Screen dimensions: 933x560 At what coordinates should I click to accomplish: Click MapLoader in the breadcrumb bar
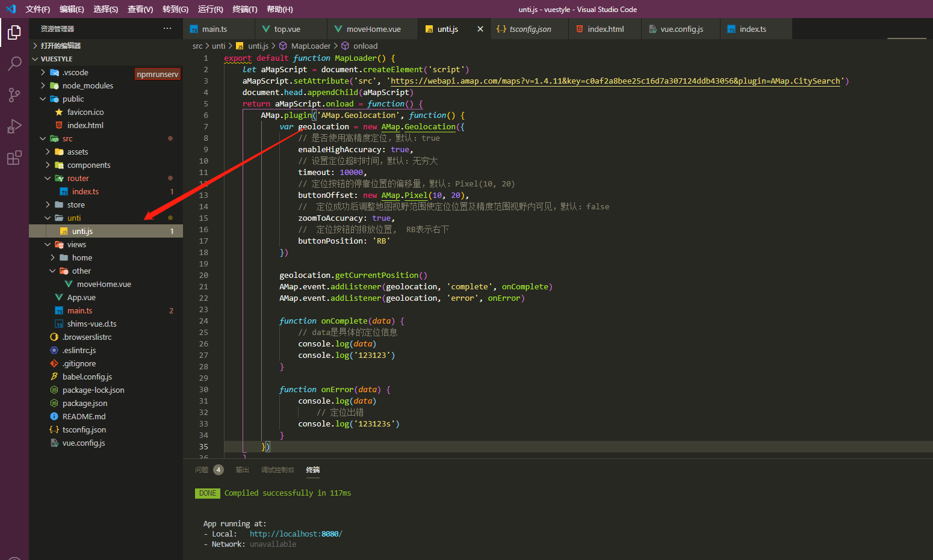(311, 45)
